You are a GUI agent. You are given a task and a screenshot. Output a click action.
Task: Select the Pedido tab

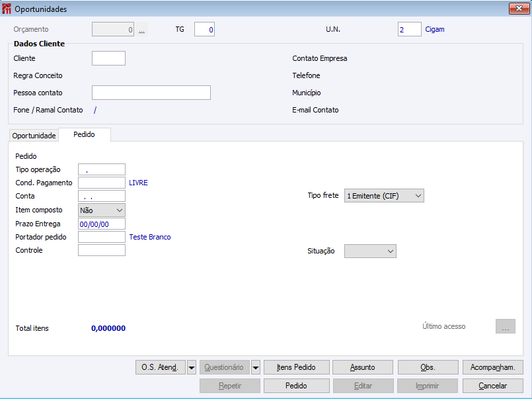coord(84,134)
